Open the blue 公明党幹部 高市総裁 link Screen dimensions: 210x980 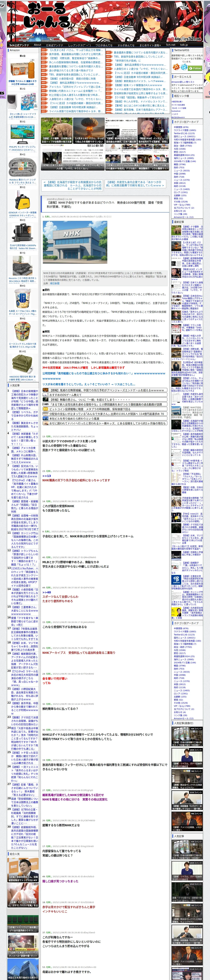pyautogui.click(x=104, y=376)
